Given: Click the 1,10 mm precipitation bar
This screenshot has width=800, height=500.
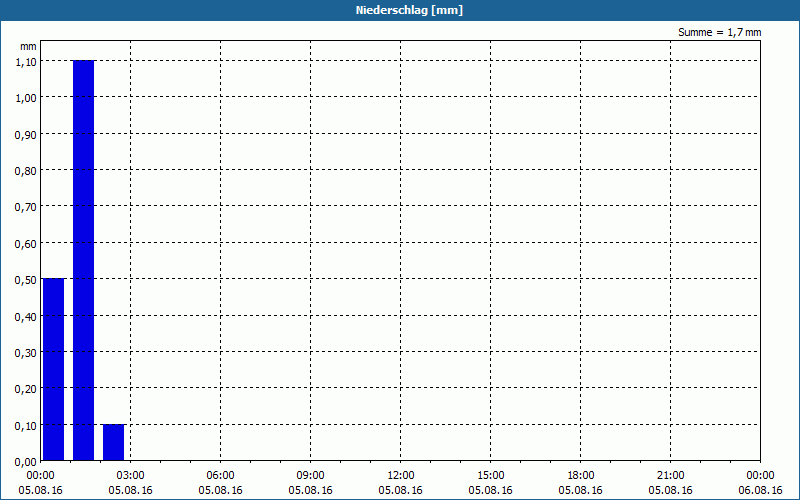Looking at the screenshot, I should click(84, 260).
